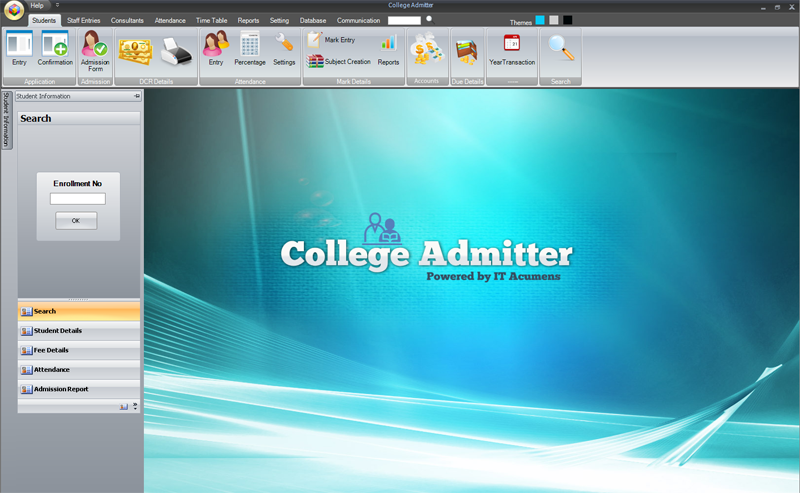Open the Accounts coins icon
Screen dimensions: 800x493
pyautogui.click(x=427, y=49)
